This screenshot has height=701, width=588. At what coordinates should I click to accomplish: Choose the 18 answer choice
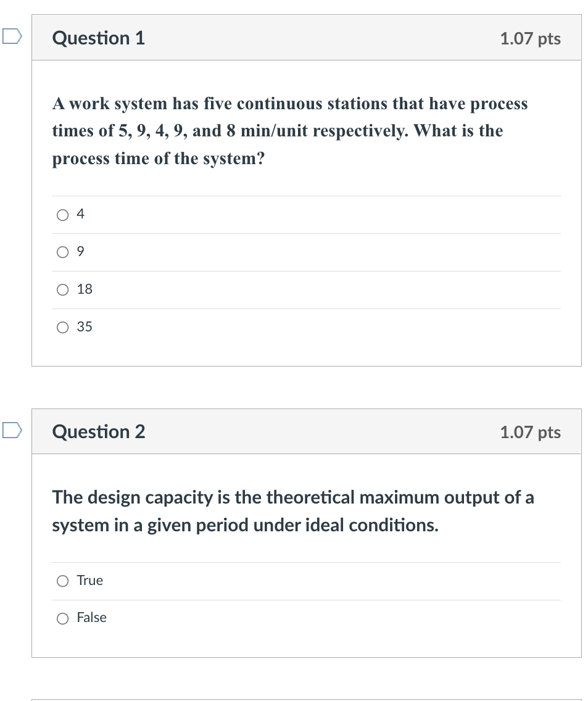(62, 289)
